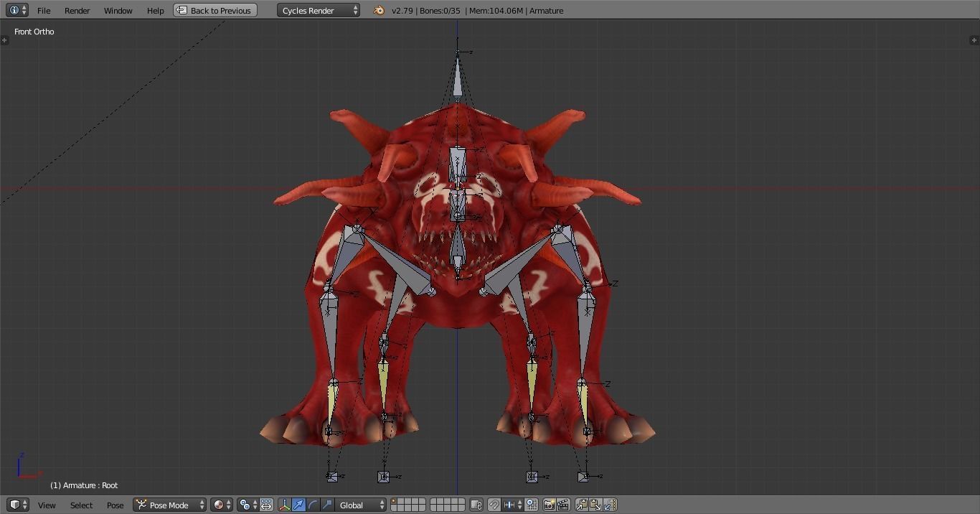Viewport: 980px width, 514px height.
Task: Click the Front Ortho view label
Action: [x=34, y=32]
